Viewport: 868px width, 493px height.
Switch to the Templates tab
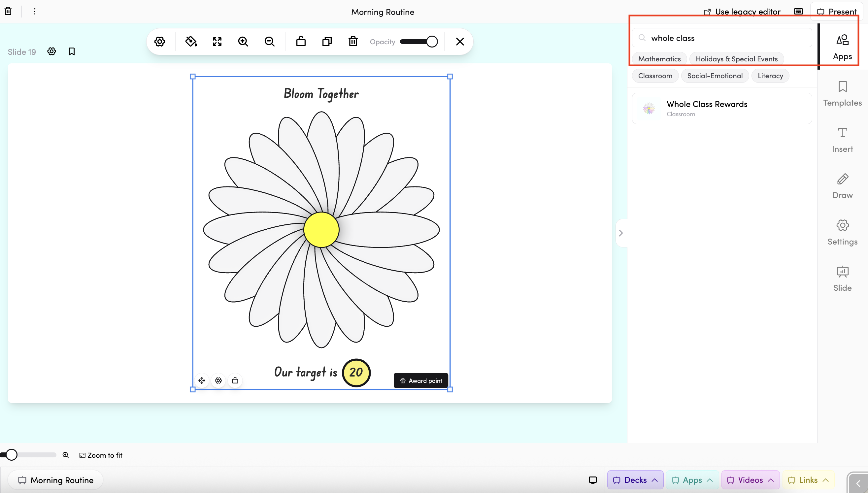[x=842, y=93]
